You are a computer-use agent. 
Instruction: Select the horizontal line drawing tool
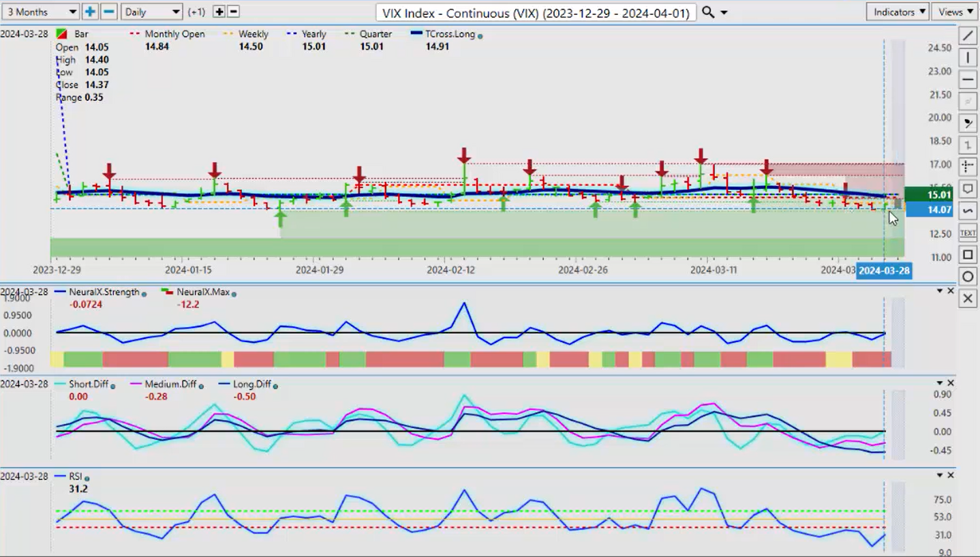click(968, 79)
